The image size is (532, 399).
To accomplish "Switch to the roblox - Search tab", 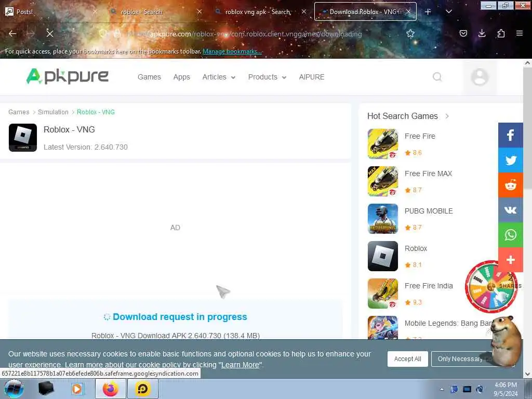I will 154,11.
